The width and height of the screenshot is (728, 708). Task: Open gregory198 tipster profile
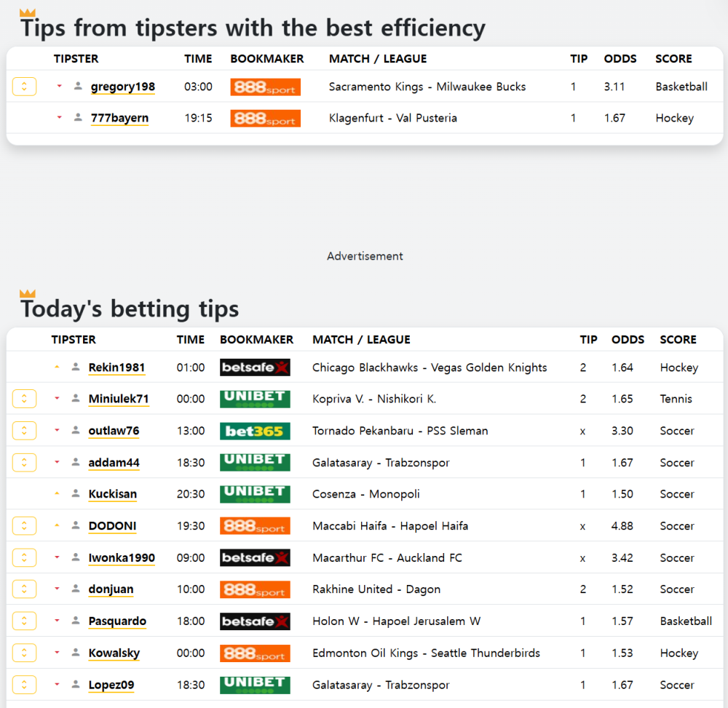point(123,87)
